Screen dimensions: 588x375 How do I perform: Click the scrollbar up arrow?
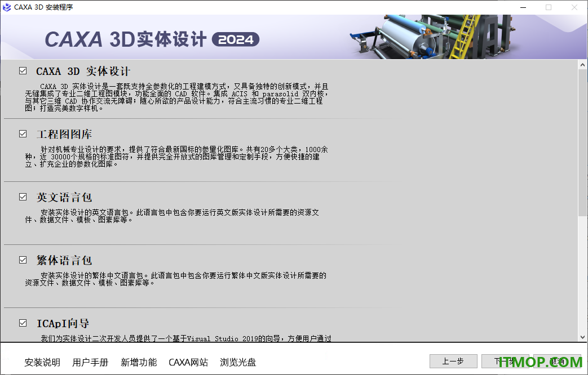(x=582, y=65)
